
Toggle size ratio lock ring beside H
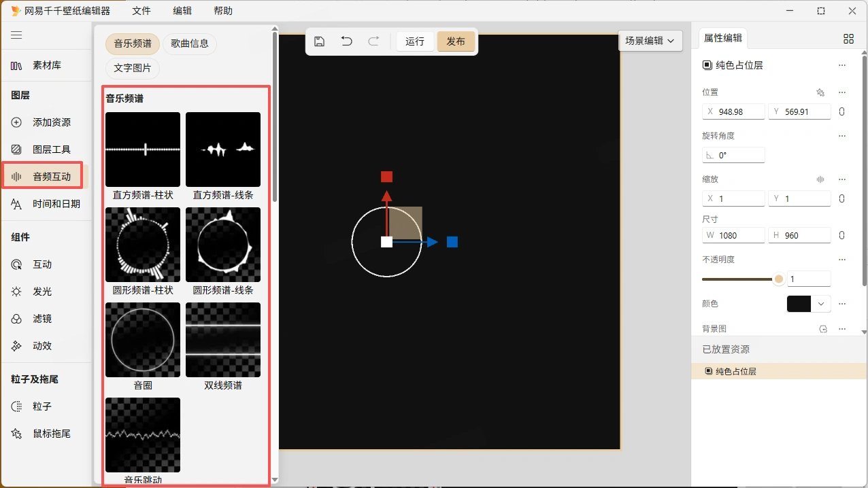pyautogui.click(x=841, y=235)
